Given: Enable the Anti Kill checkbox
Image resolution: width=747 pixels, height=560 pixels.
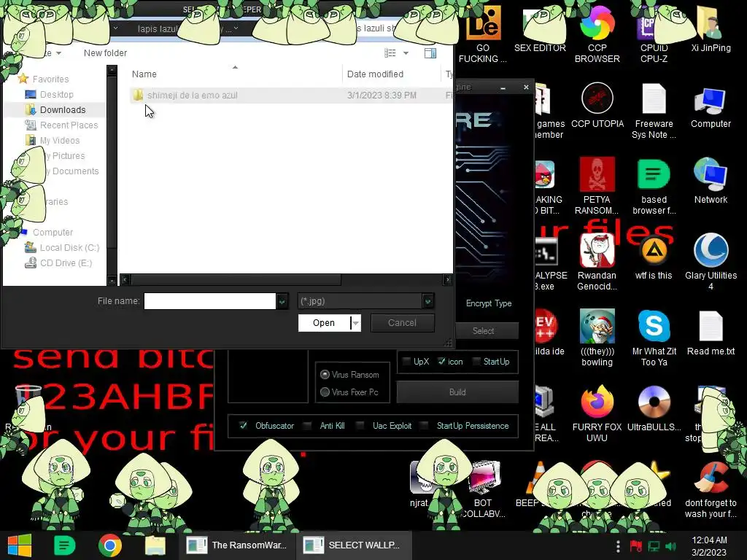Looking at the screenshot, I should [308, 425].
